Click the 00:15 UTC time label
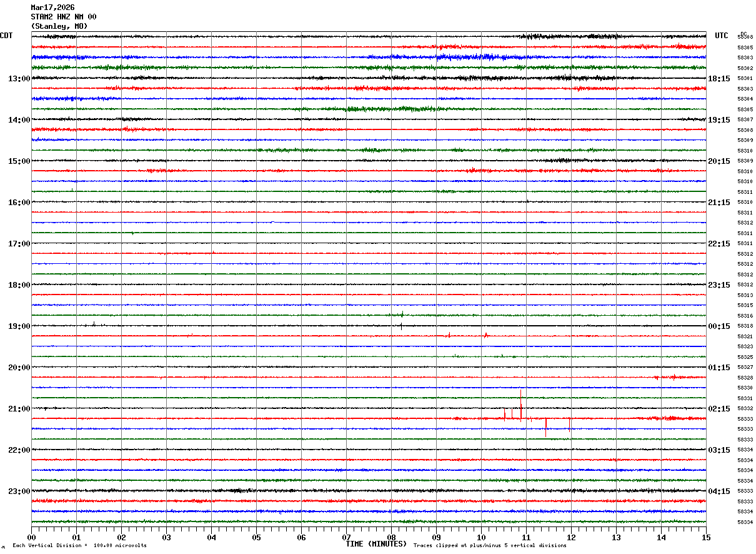Image resolution: width=756 pixels, height=554 pixels. 719,326
